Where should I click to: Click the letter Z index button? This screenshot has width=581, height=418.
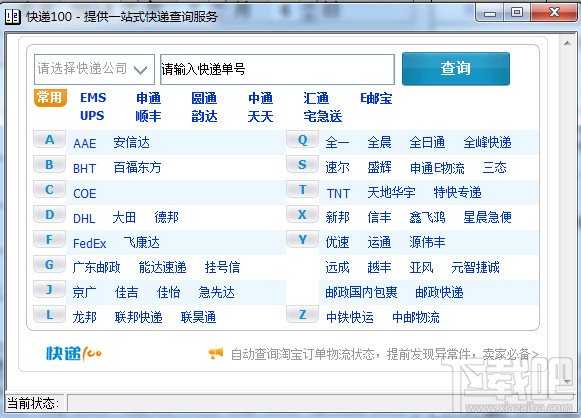(302, 315)
